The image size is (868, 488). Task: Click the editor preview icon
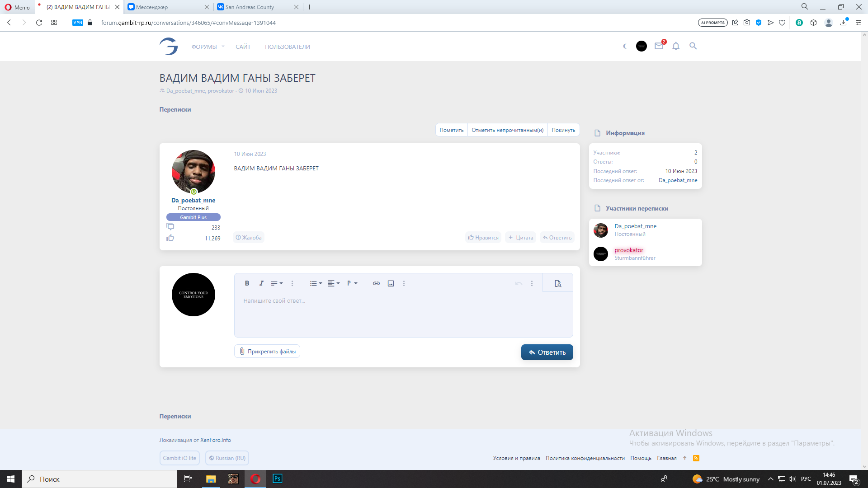pos(558,283)
